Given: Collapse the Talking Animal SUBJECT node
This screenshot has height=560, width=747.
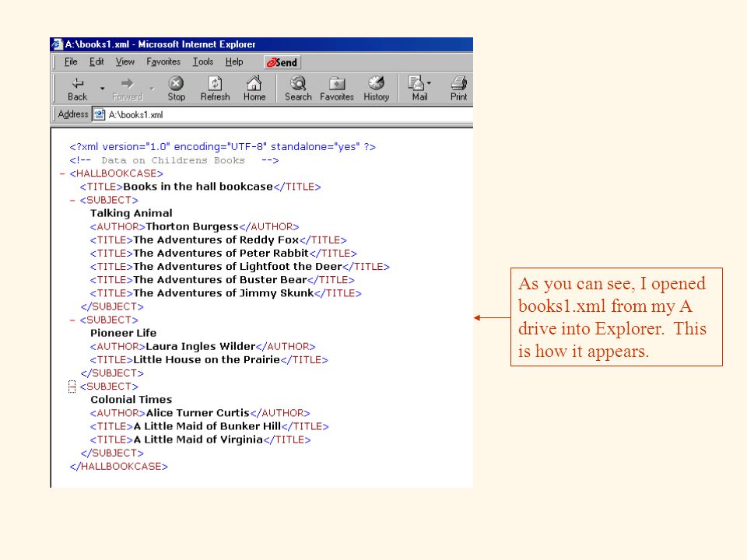Looking at the screenshot, I should tap(72, 201).
